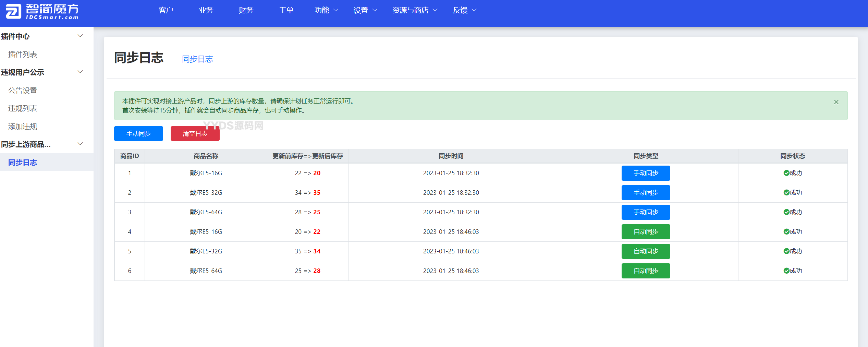Click the red 清空日志 button
Viewport: 868px width, 347px height.
tap(195, 134)
